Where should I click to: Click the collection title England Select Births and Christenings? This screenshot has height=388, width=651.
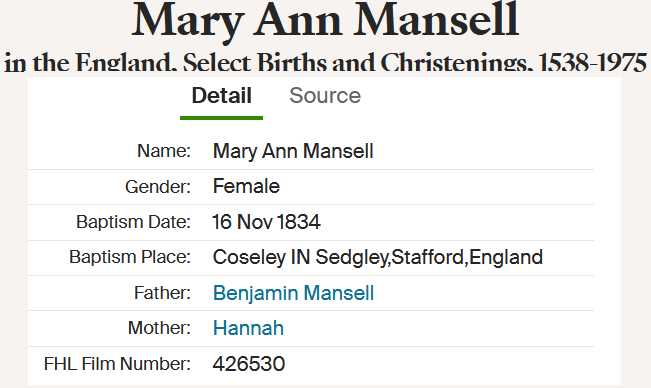[326, 62]
